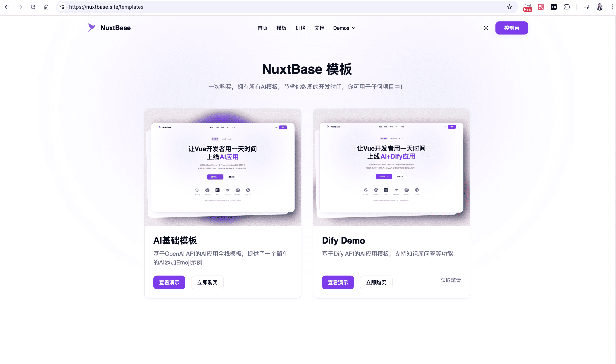This screenshot has height=364, width=616.
Task: Open the browser profile avatar
Action: tap(600, 7)
